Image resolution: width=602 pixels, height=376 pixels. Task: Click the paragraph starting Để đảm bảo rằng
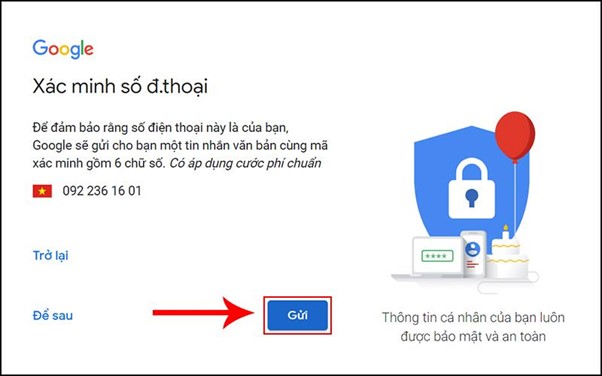(x=180, y=146)
